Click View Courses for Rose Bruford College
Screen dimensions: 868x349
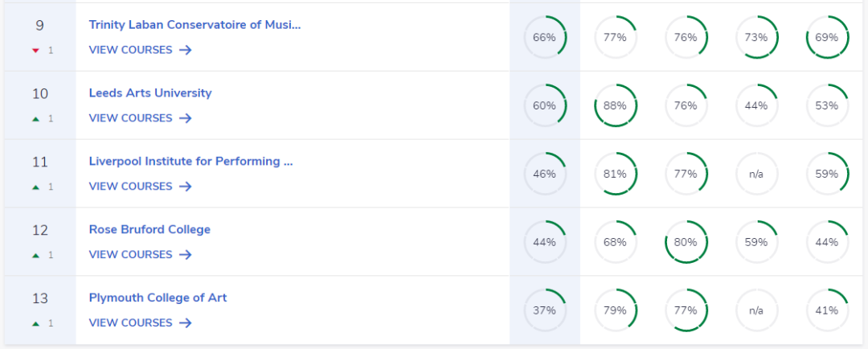point(131,255)
